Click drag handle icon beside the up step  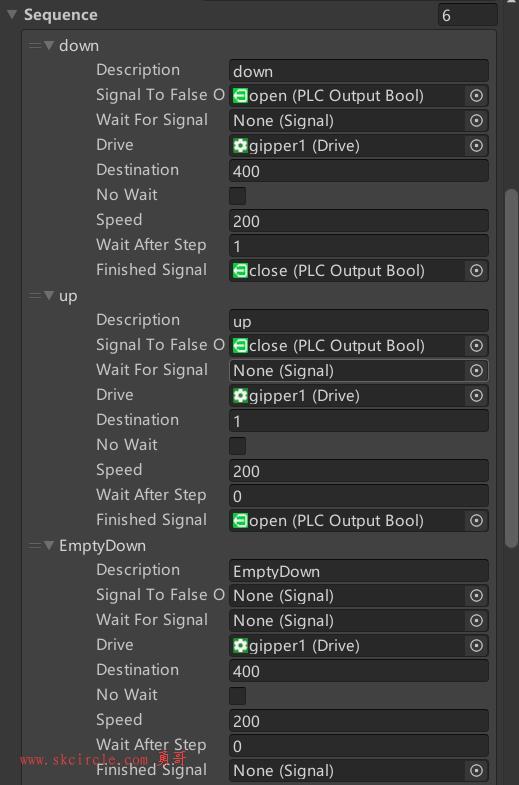pyautogui.click(x=35, y=296)
